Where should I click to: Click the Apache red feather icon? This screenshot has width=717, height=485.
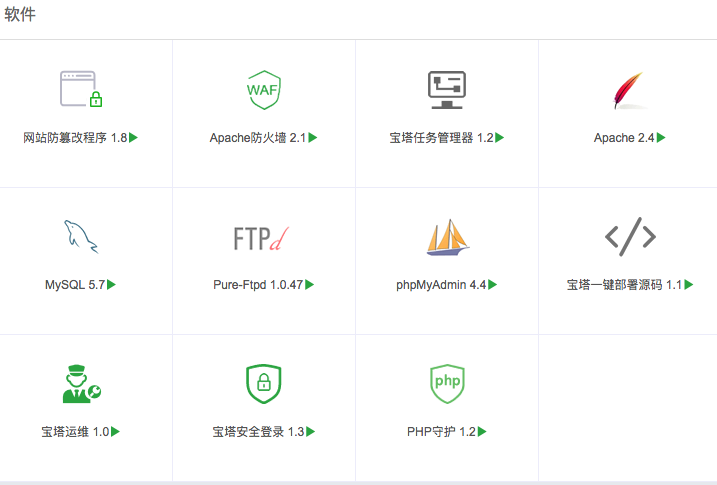click(630, 91)
